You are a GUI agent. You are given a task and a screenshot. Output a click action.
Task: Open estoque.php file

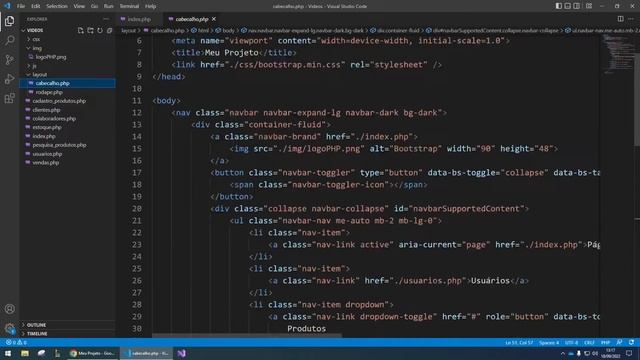[x=47, y=127]
